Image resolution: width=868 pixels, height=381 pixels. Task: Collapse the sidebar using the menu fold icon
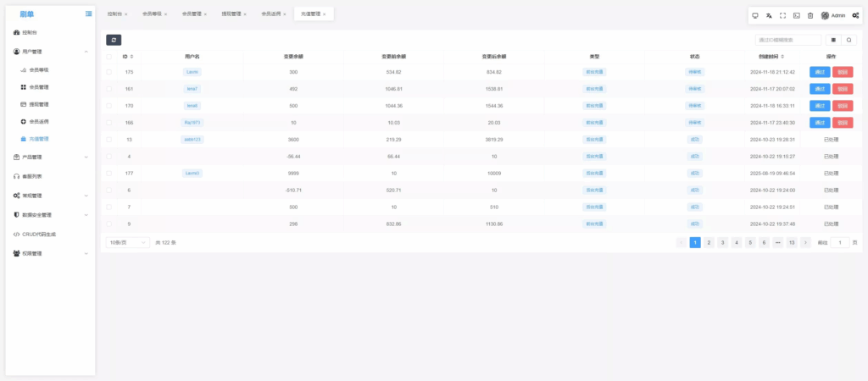89,14
